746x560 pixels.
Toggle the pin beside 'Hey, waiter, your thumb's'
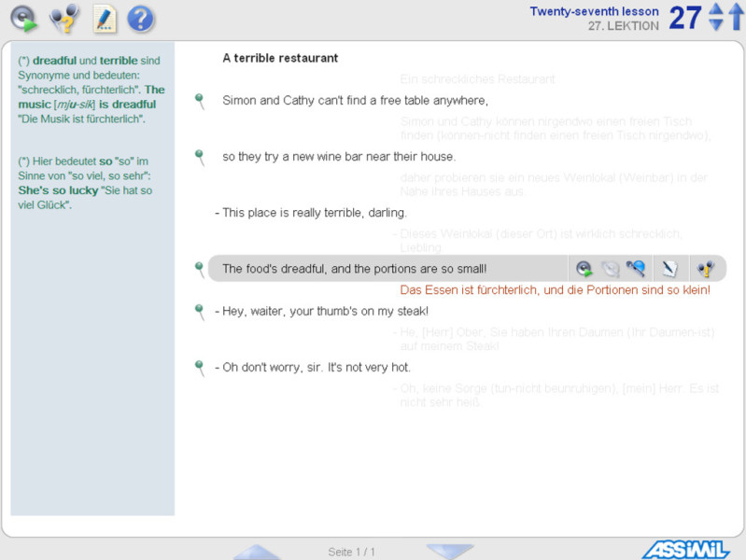pos(200,312)
